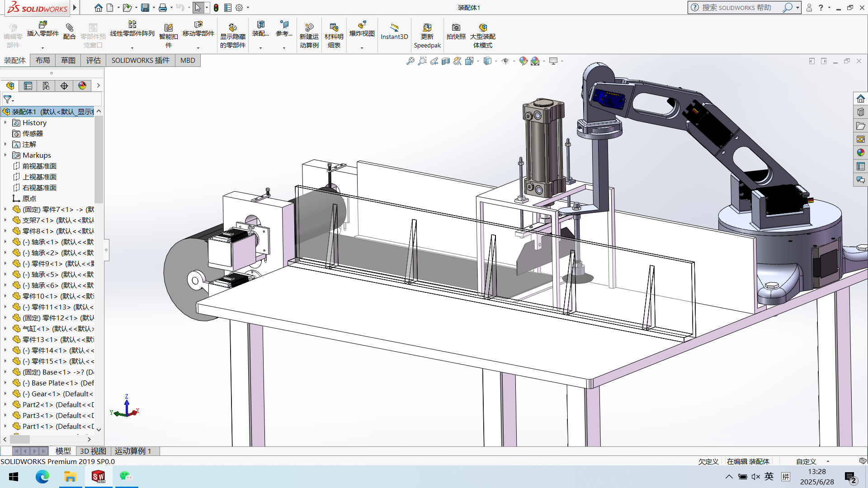Expand the 气缸<1> component node
The width and height of the screenshot is (868, 488).
[x=5, y=329]
